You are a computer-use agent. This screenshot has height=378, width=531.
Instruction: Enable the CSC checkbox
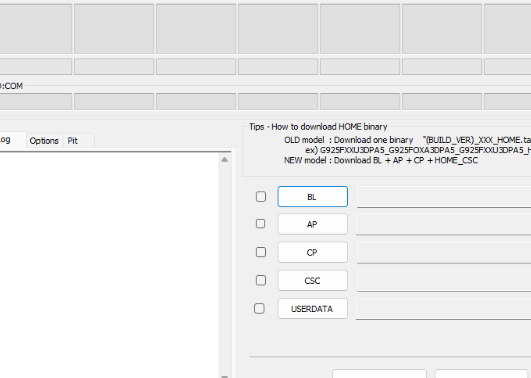point(261,280)
